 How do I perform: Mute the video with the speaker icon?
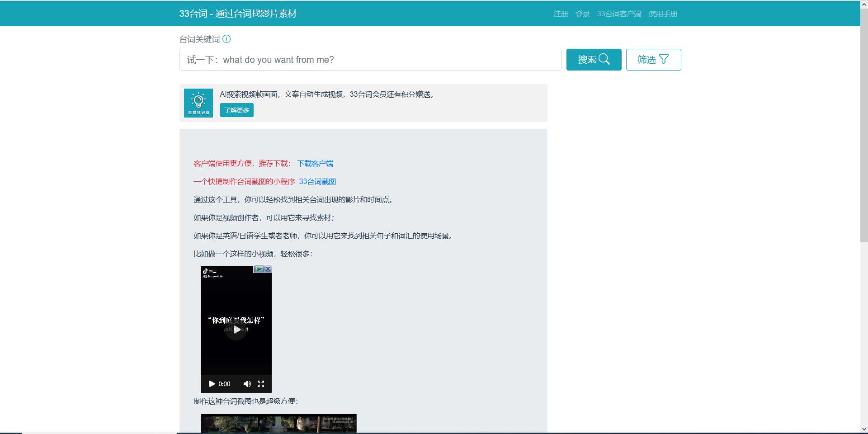247,384
